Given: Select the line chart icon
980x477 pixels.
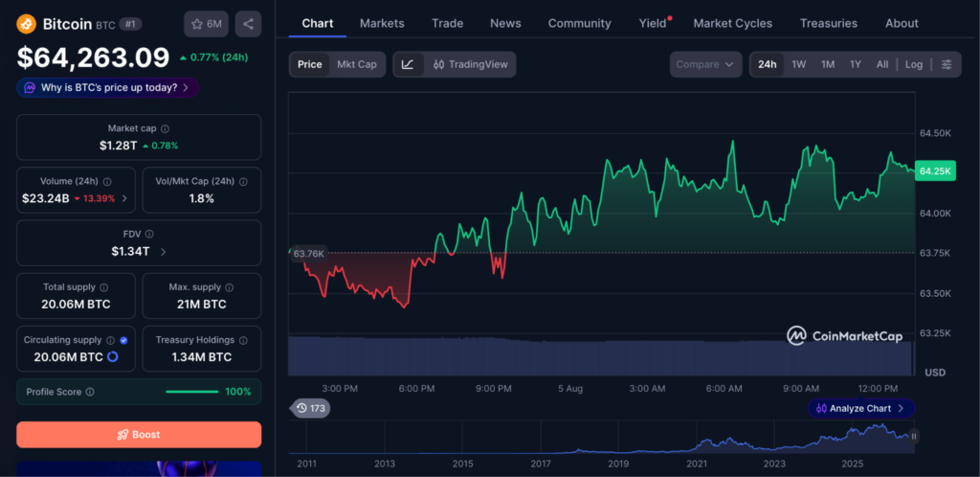Looking at the screenshot, I should pyautogui.click(x=408, y=64).
